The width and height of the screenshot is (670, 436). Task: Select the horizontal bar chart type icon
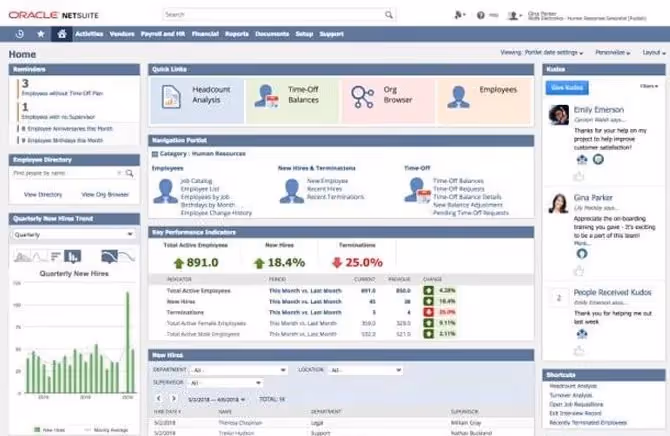coord(56,256)
